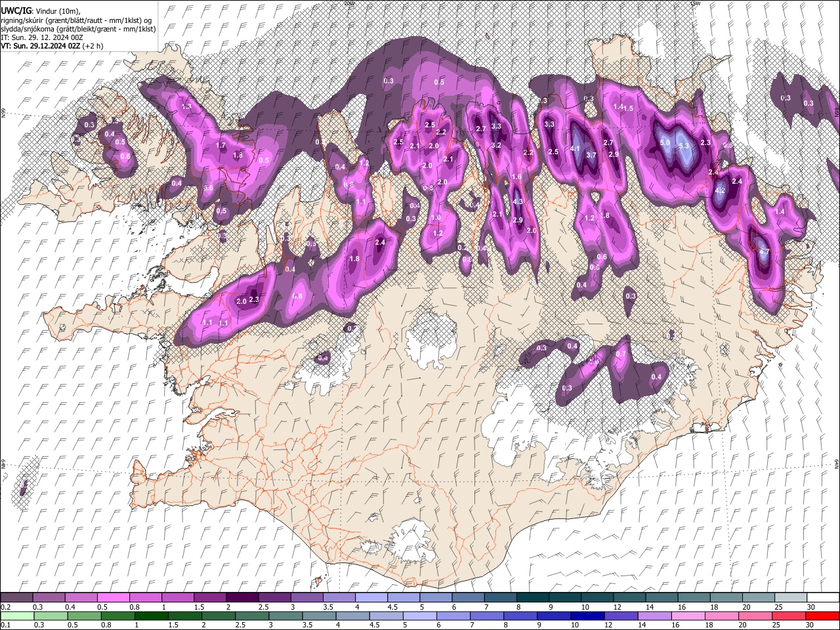This screenshot has width=840, height=630.
Task: Click the UWC/IG title text
Action: 16,10
